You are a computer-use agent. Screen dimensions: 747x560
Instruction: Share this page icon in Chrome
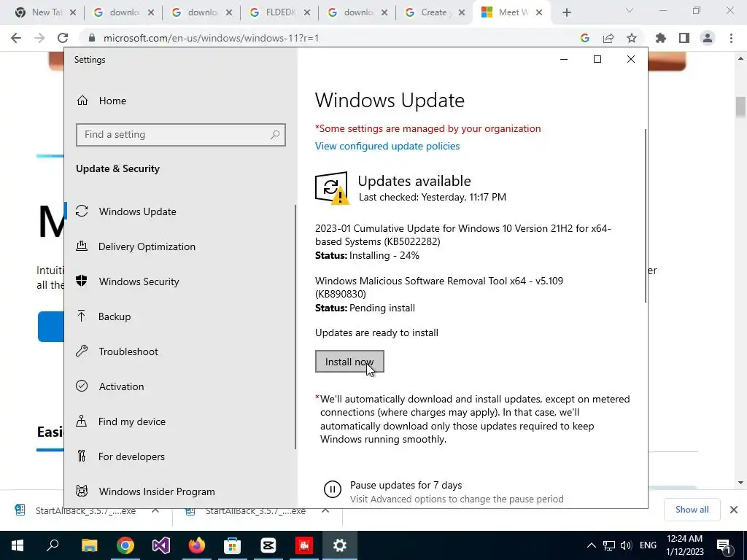point(608,38)
